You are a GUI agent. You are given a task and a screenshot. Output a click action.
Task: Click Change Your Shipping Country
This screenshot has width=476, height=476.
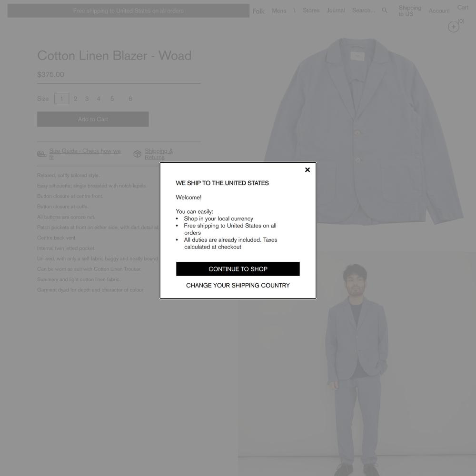pyautogui.click(x=238, y=285)
